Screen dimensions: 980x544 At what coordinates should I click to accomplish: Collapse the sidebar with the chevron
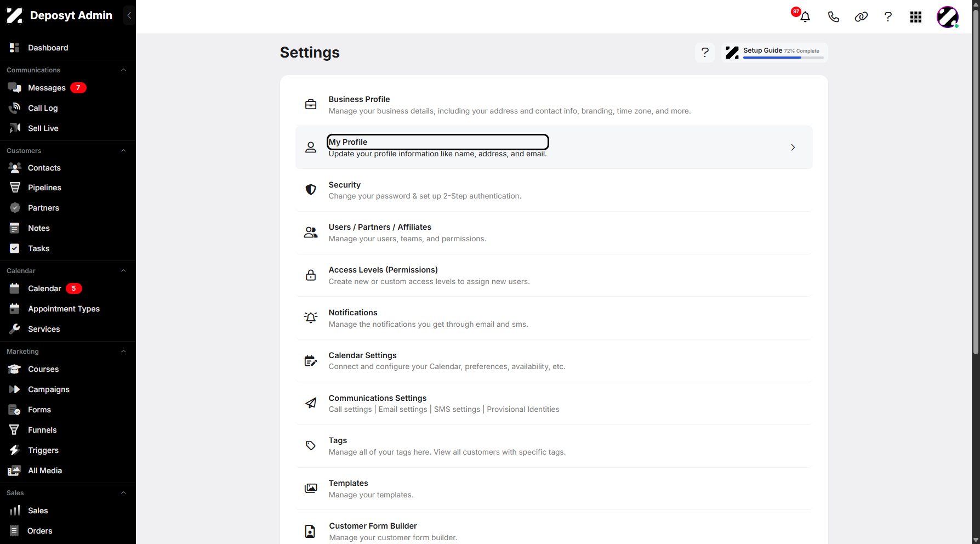coord(129,15)
